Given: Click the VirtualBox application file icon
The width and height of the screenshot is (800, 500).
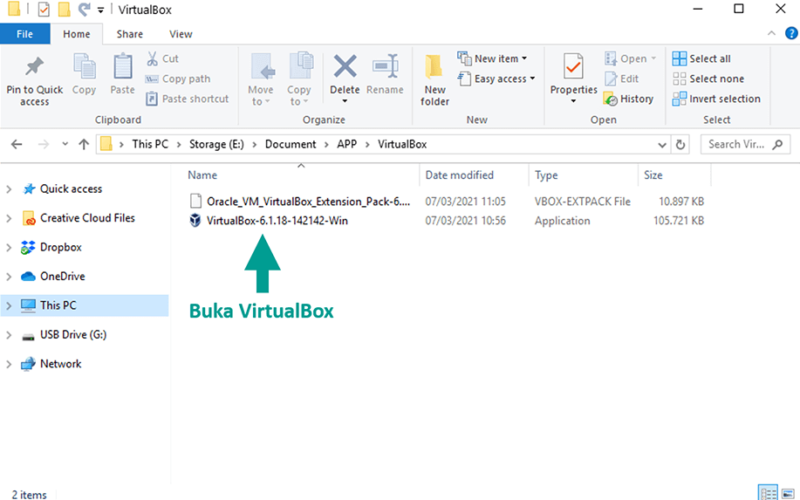Looking at the screenshot, I should click(x=195, y=220).
